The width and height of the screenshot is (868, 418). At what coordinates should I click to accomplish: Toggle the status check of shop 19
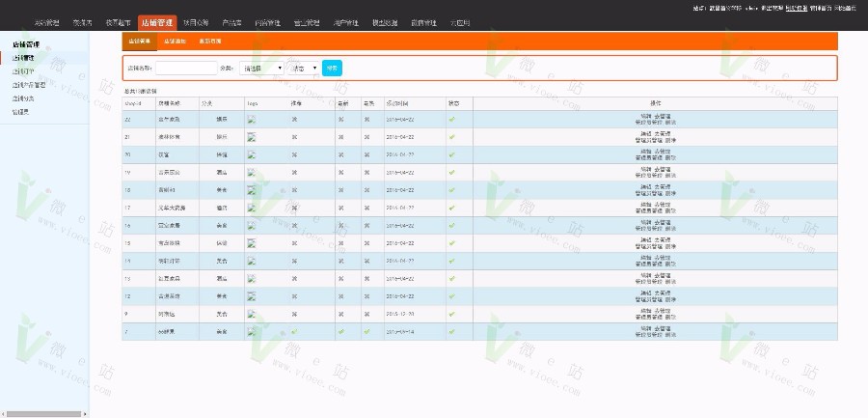point(451,173)
